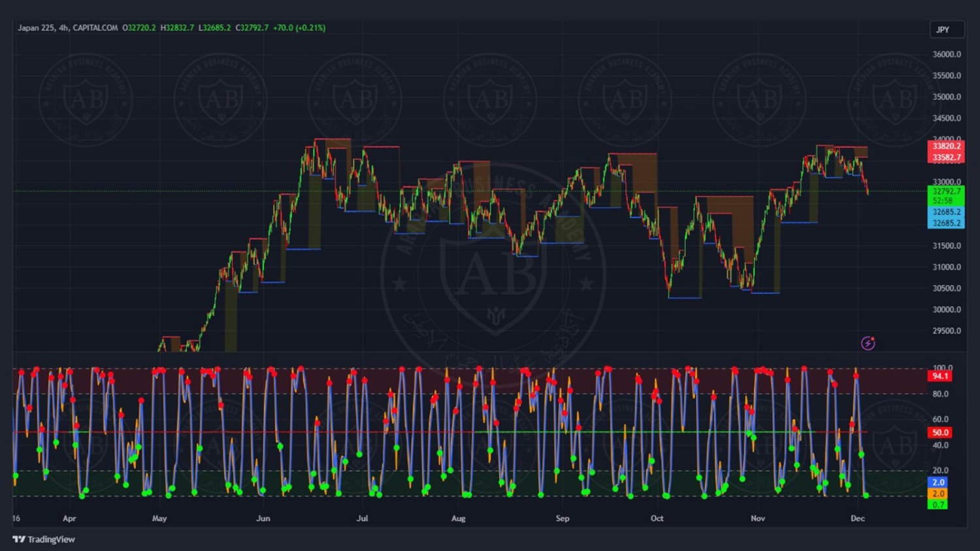Click the purple lightning bolt icon
This screenshot has width=980, height=551.
tap(868, 343)
